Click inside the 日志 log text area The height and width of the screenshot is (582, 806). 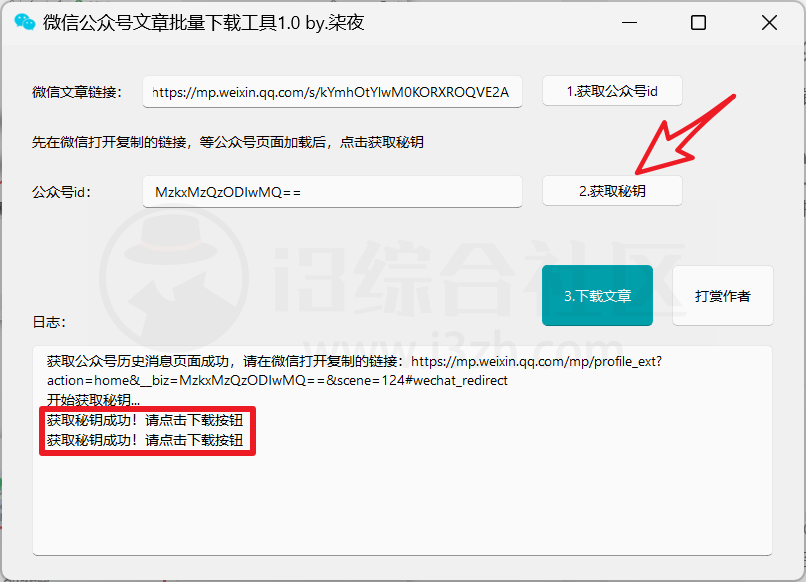pyautogui.click(x=402, y=450)
